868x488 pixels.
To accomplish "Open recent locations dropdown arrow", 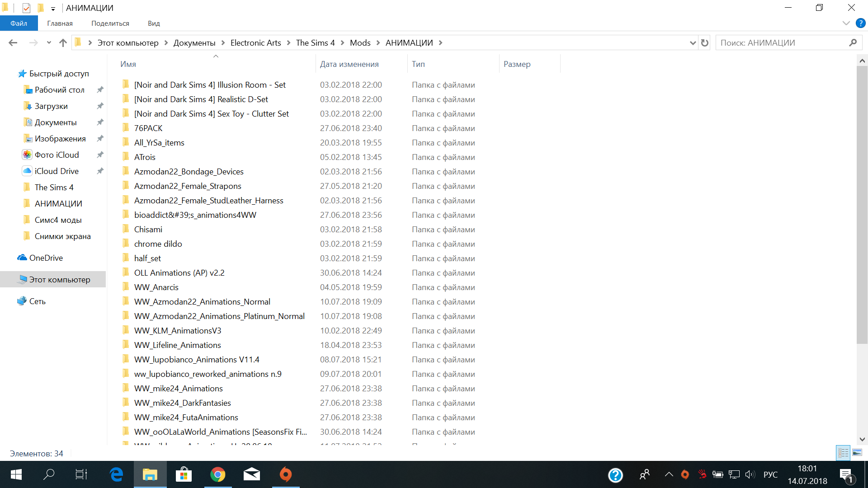I will 49,42.
